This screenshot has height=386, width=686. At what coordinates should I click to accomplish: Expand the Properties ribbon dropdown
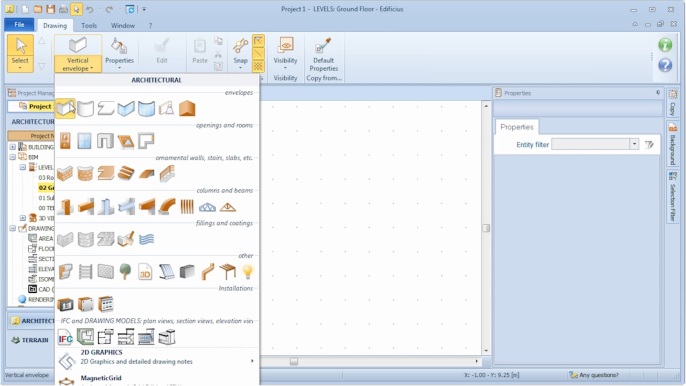pyautogui.click(x=119, y=68)
